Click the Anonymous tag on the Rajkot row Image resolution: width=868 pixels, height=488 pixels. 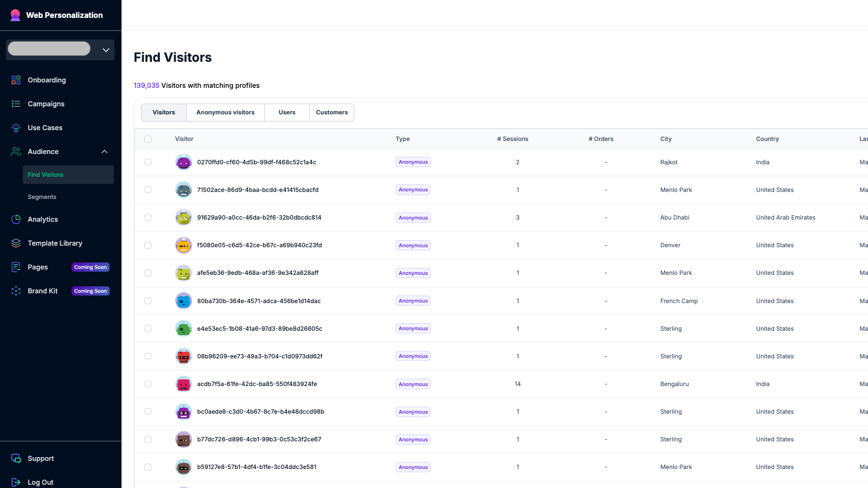[x=413, y=162]
